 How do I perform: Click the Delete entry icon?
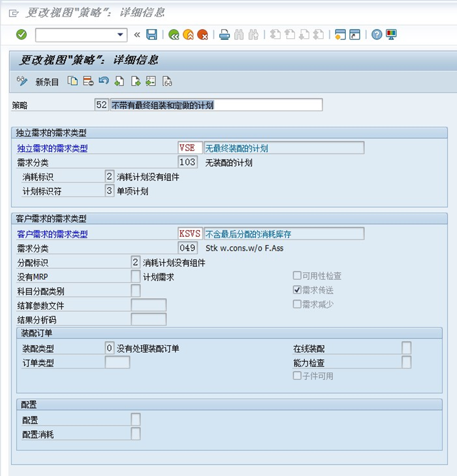88,81
